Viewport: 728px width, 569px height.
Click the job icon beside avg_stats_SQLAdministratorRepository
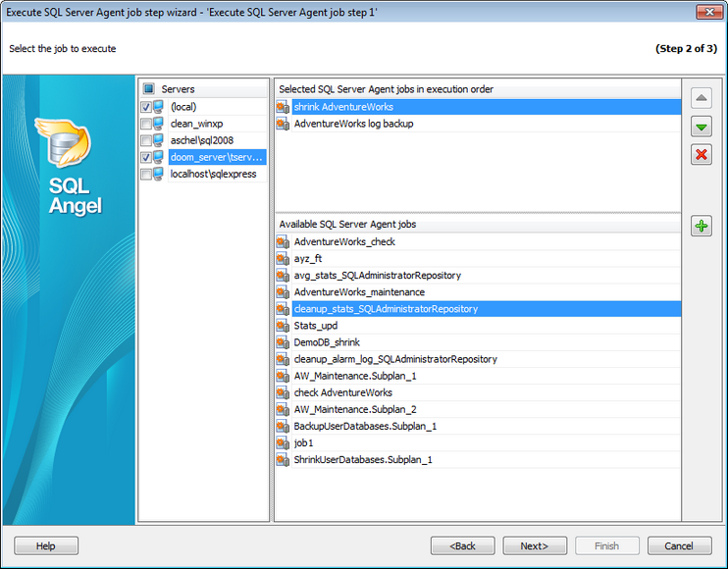283,276
